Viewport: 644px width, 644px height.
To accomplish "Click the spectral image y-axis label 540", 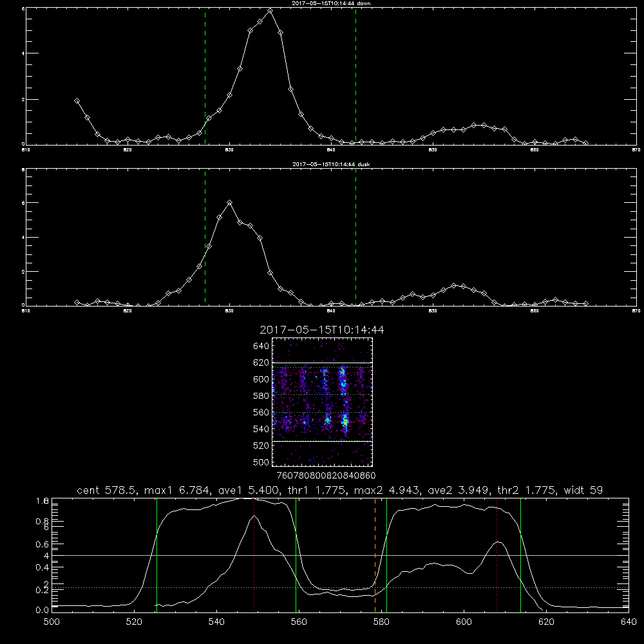I will point(261,429).
